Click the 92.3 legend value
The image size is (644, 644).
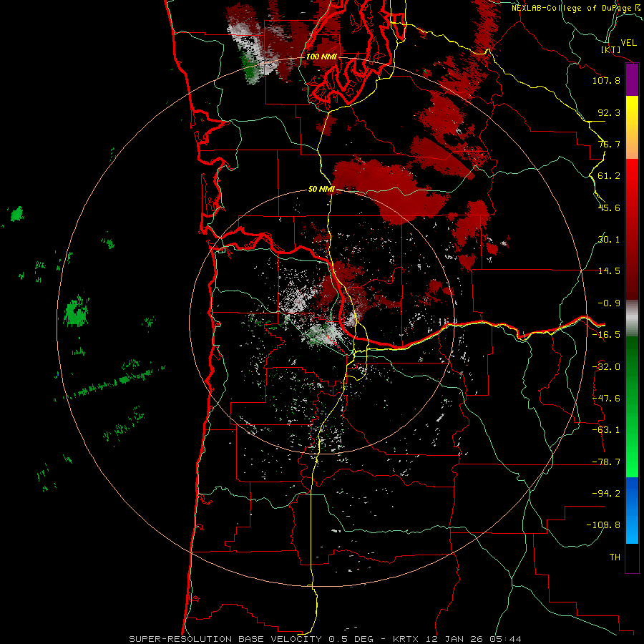click(x=609, y=112)
